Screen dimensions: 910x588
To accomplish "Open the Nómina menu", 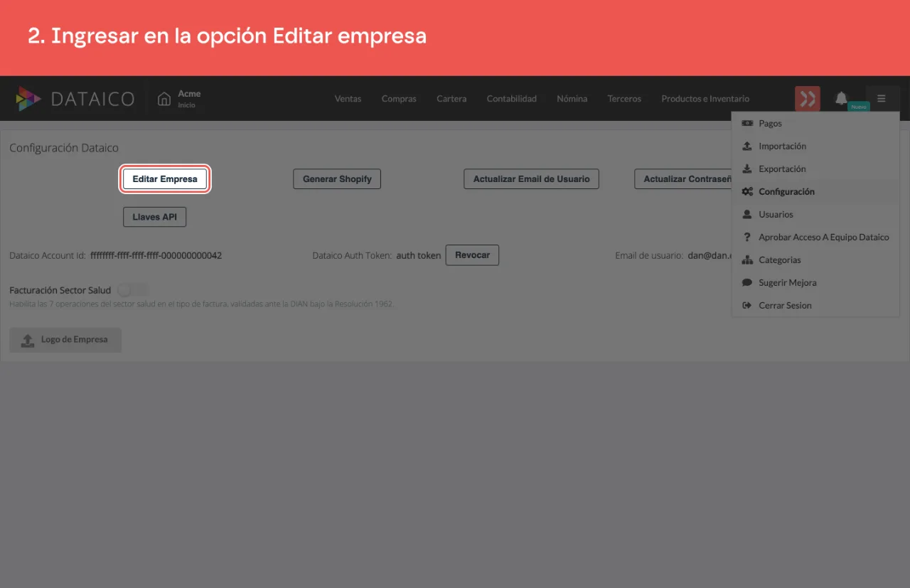I will click(x=572, y=99).
